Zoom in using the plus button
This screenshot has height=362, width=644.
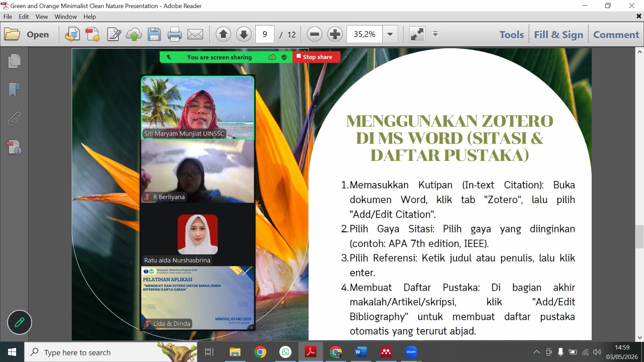click(335, 34)
